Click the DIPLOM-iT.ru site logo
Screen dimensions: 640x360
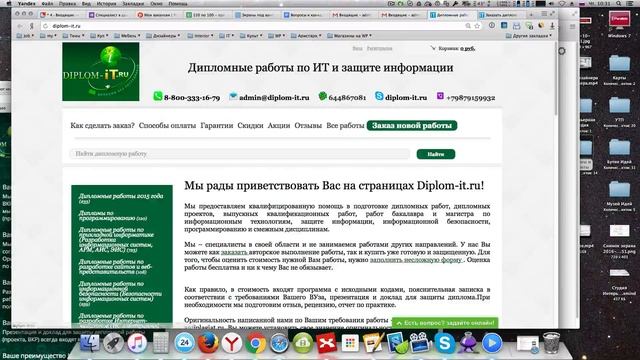[101, 71]
